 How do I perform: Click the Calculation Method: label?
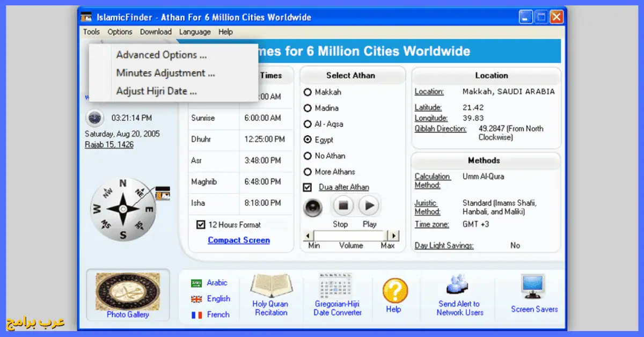(x=433, y=181)
